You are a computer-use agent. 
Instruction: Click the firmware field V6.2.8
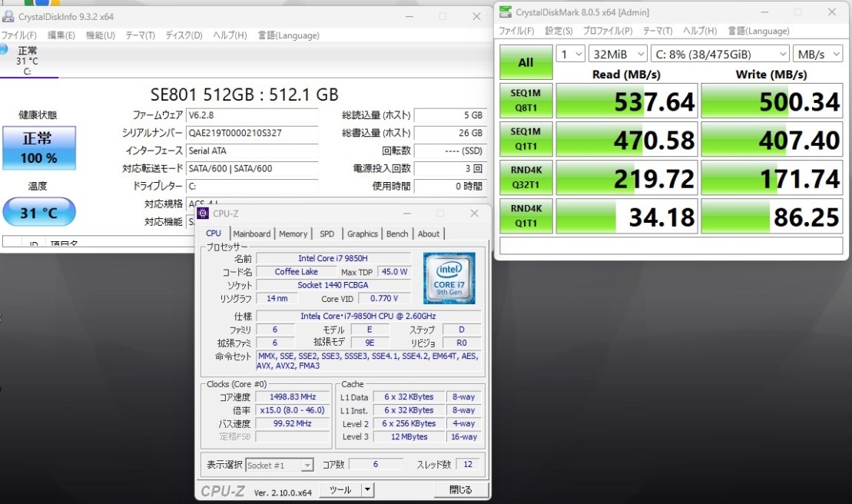(252, 115)
